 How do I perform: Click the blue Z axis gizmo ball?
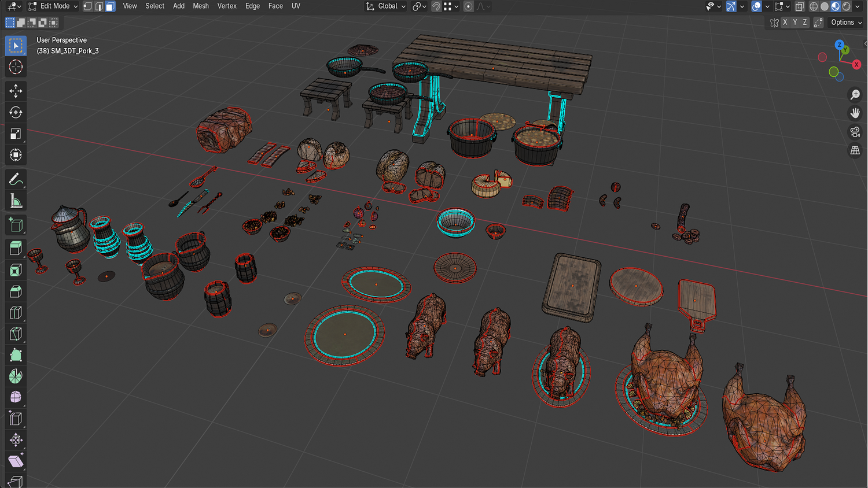[x=839, y=45]
